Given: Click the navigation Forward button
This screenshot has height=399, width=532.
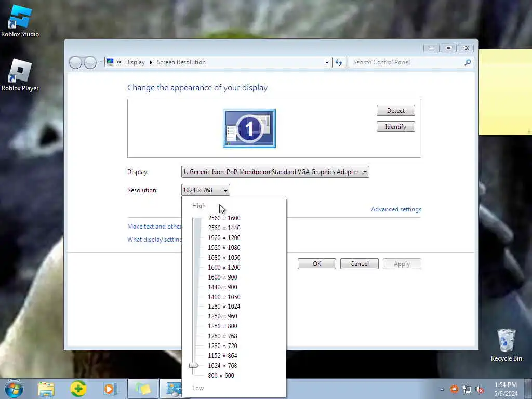Looking at the screenshot, I should (90, 62).
